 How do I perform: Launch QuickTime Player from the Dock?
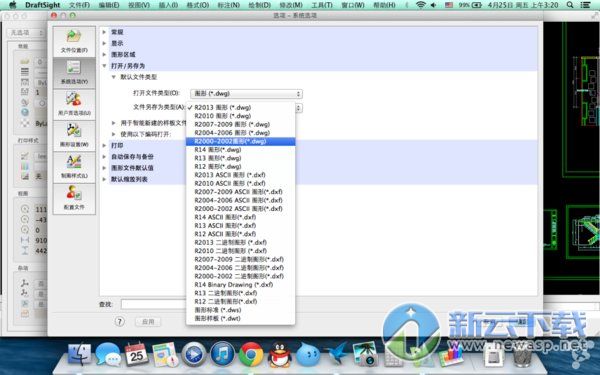pos(194,354)
